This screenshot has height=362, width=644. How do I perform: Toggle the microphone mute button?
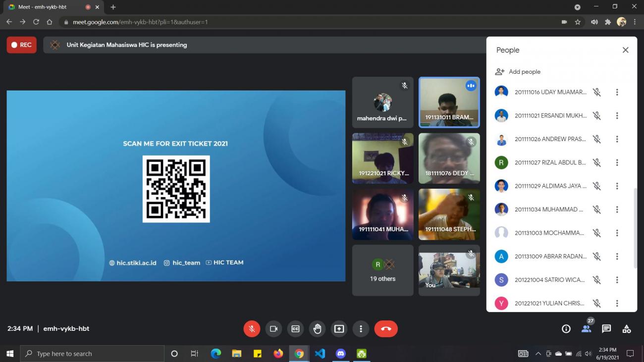click(252, 329)
